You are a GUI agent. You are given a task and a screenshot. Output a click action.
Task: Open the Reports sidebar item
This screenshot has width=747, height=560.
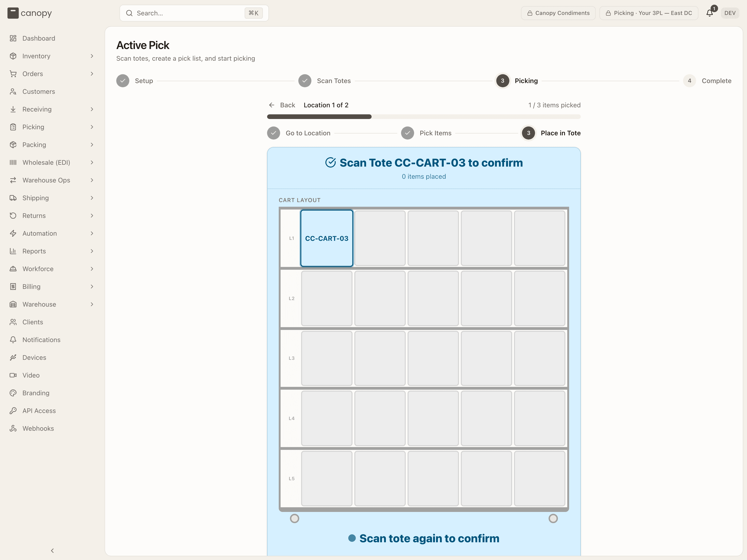[x=52, y=251]
